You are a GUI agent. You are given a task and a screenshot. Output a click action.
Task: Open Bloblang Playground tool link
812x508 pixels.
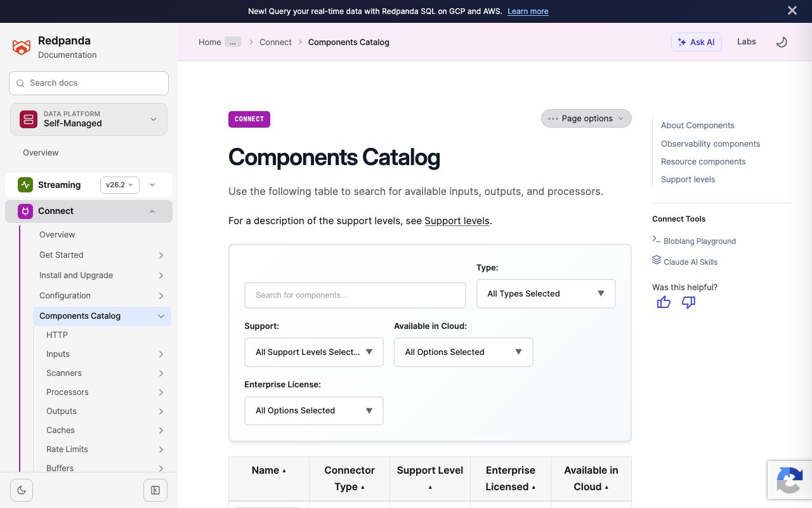coord(700,241)
